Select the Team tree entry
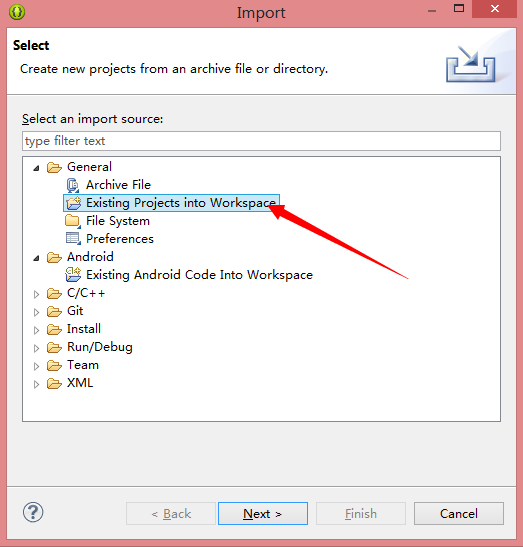The image size is (523, 547). coord(83,365)
